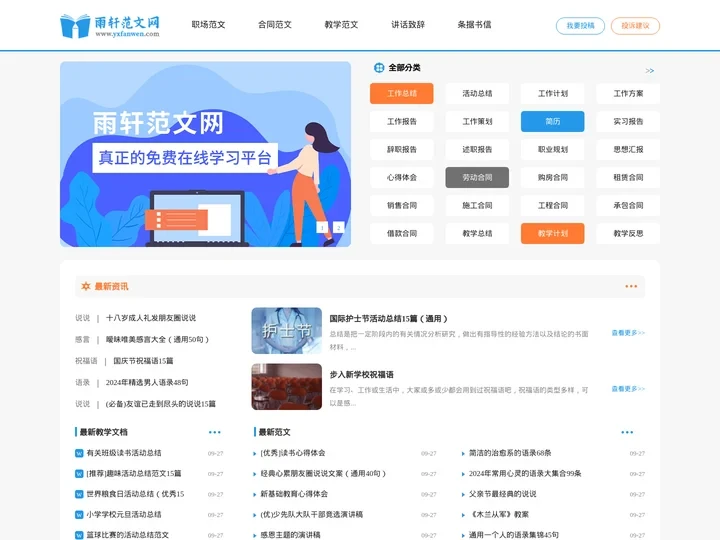Click the W icon beside [推荐]趣味活动总结范文15篇
This screenshot has width=720, height=540.
click(x=79, y=473)
